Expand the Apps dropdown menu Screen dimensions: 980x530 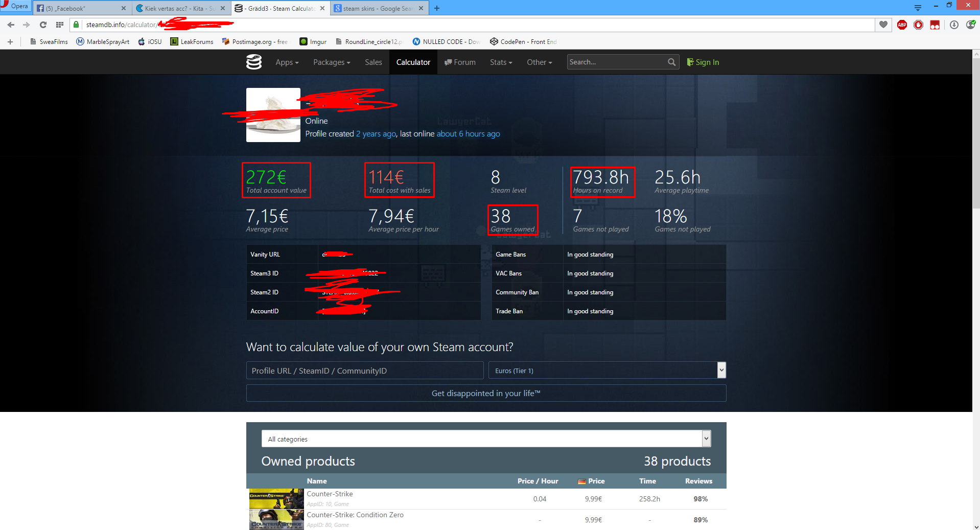[287, 62]
